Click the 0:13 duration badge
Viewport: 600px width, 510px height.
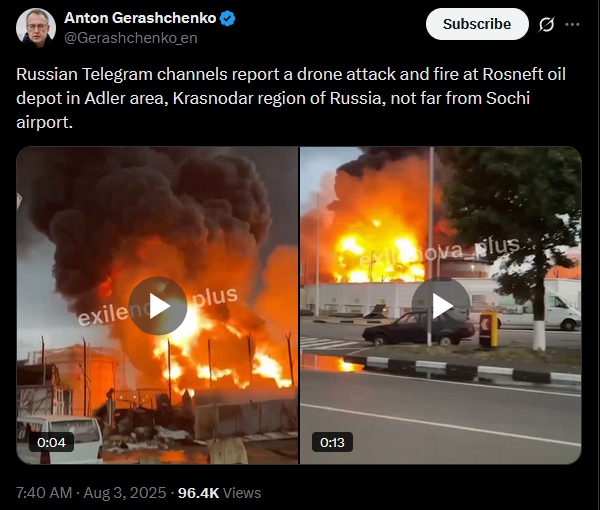coord(332,442)
